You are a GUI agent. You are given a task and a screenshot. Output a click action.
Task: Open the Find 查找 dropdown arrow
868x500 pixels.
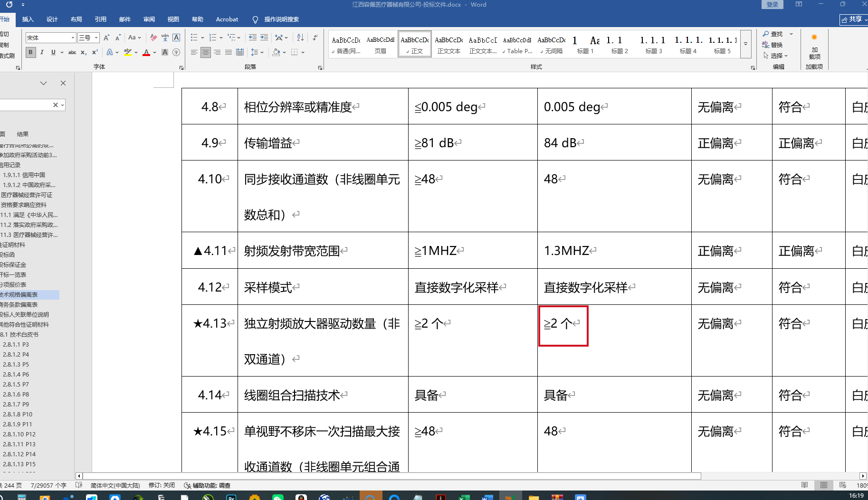(x=791, y=34)
